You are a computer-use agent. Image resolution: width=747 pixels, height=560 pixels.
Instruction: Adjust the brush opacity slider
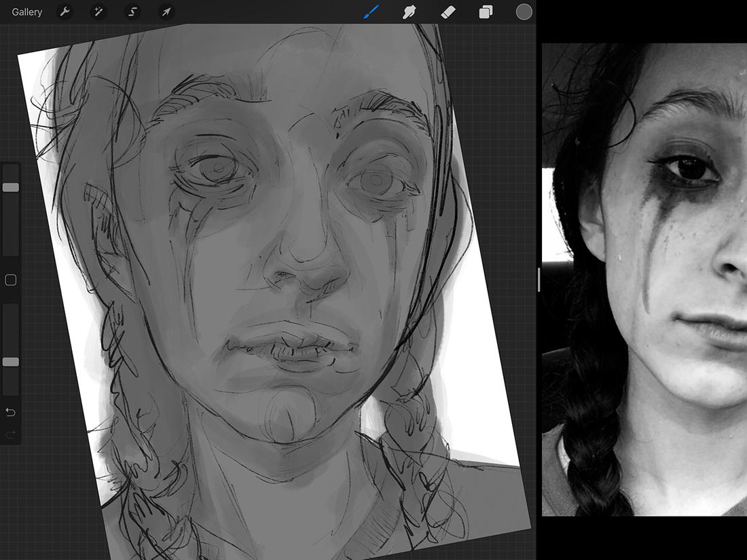(10, 362)
